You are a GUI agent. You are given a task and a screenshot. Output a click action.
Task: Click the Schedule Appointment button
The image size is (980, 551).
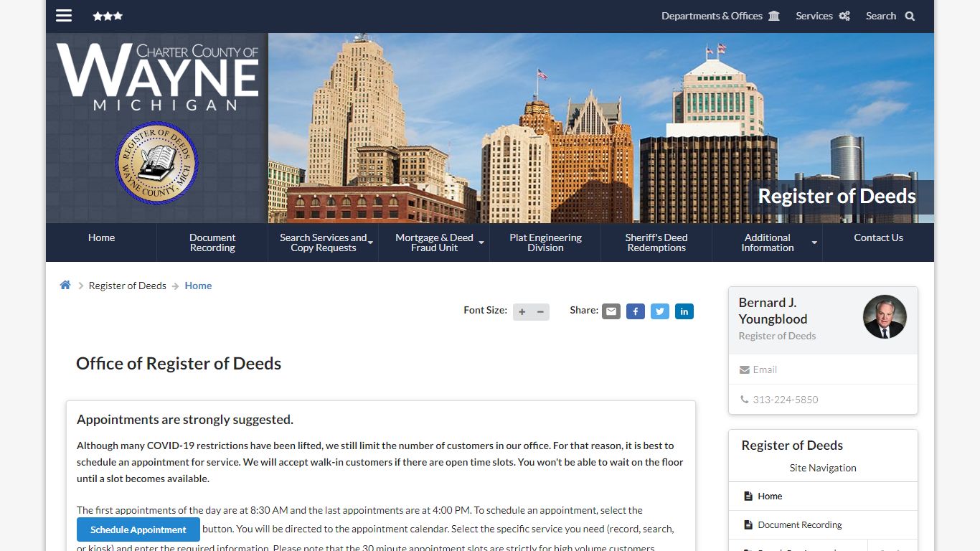coord(138,529)
